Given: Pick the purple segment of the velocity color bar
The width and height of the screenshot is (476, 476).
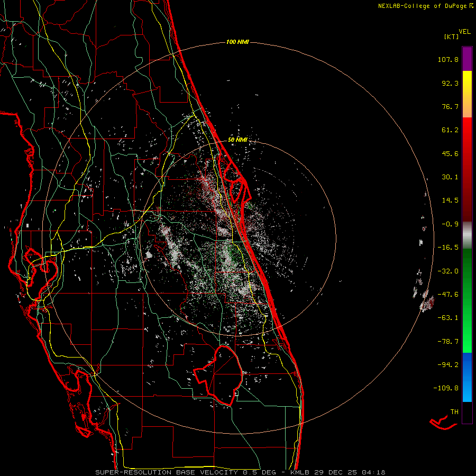Looking at the screenshot, I should coord(467,59).
